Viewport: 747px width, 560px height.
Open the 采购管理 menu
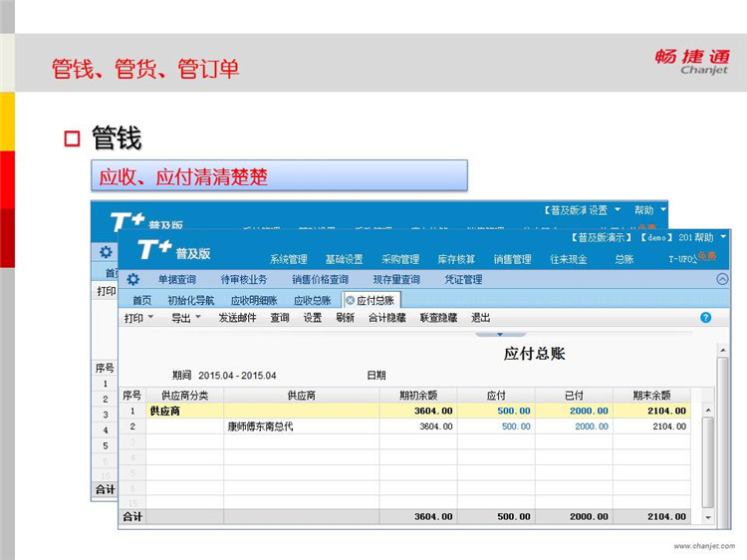tap(400, 259)
